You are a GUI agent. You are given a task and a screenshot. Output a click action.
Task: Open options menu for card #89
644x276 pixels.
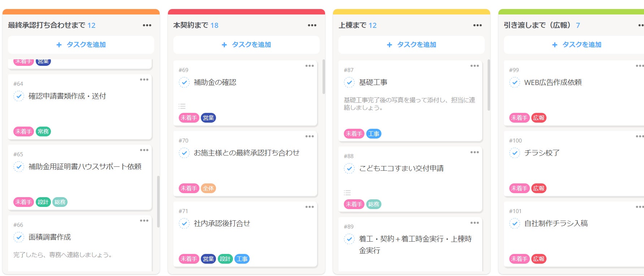(x=475, y=223)
